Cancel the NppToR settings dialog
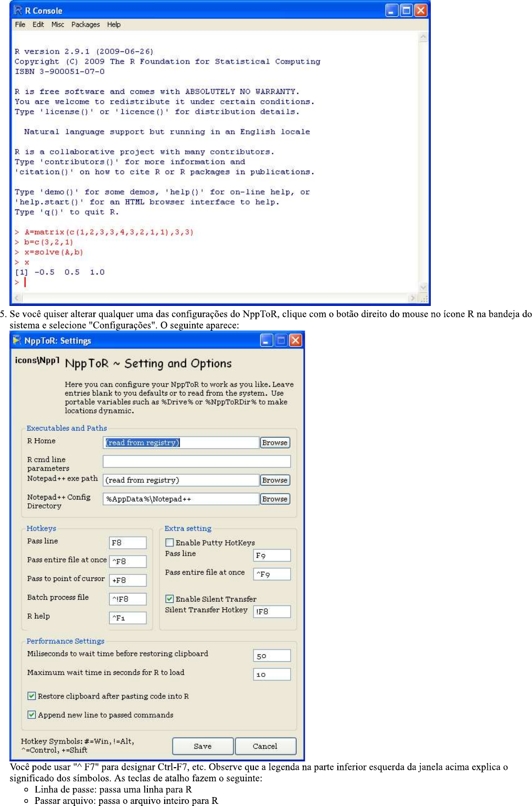The height and width of the screenshot is (806, 532). click(265, 746)
